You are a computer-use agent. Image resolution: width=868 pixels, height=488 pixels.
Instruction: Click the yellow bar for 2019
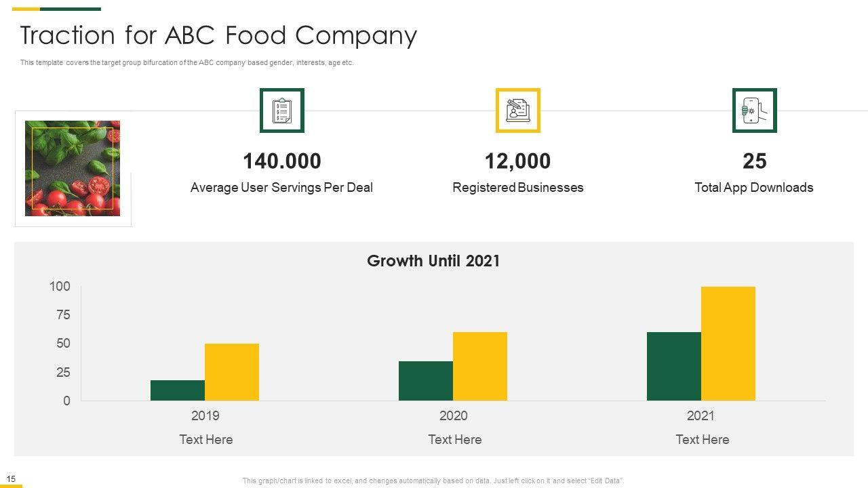(232, 372)
